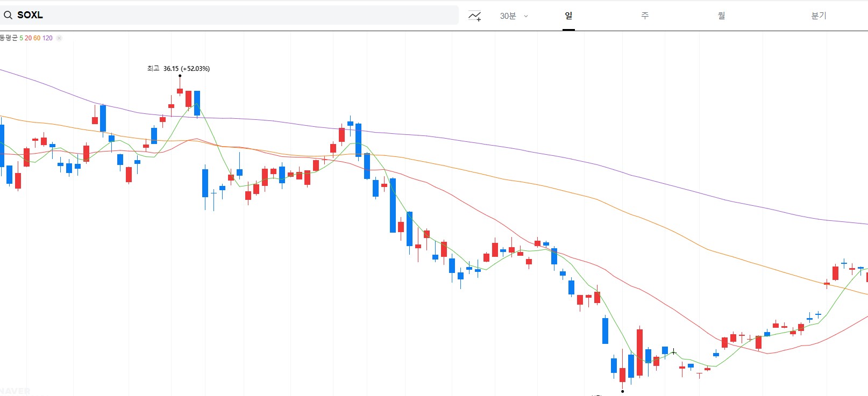Click the 60-day moving average label
This screenshot has height=396, width=868.
pyautogui.click(x=37, y=38)
